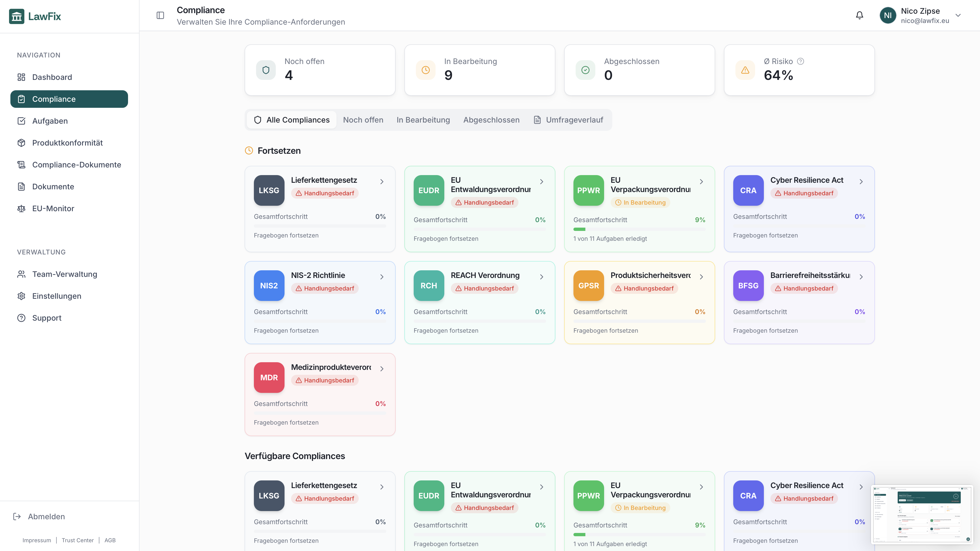Click the Abgeschlossen checkmark icon card
Viewport: 980px width, 551px height.
tap(585, 70)
